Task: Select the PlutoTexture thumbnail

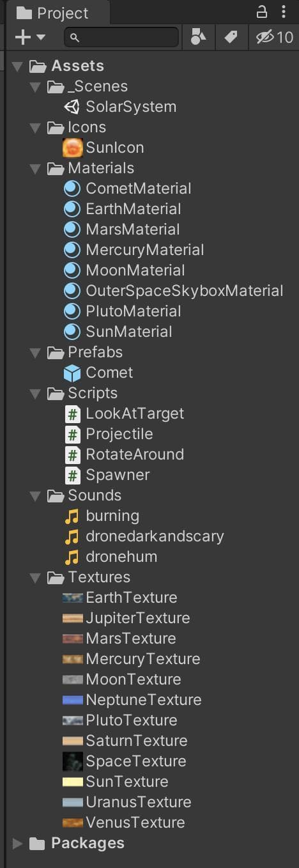Action: [x=73, y=720]
